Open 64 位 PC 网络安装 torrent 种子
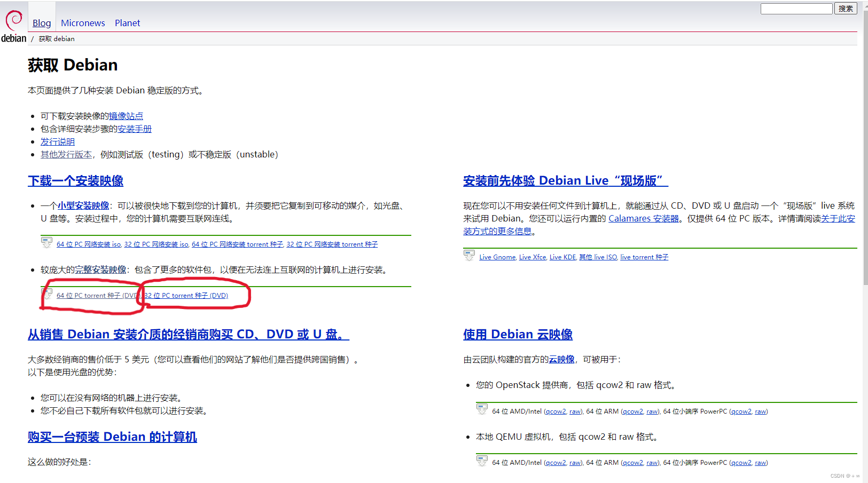This screenshot has width=868, height=483. pyautogui.click(x=238, y=244)
